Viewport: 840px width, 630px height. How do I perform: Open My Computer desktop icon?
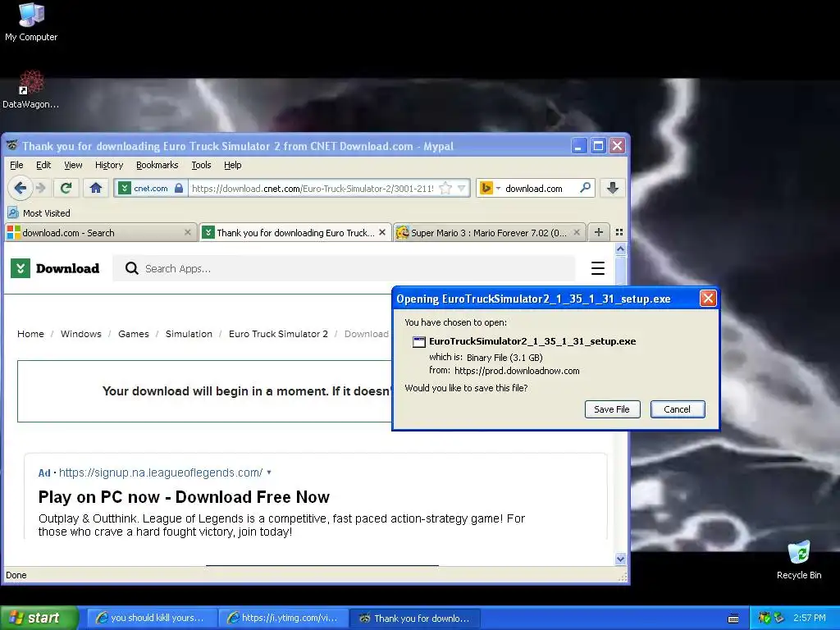(31, 21)
